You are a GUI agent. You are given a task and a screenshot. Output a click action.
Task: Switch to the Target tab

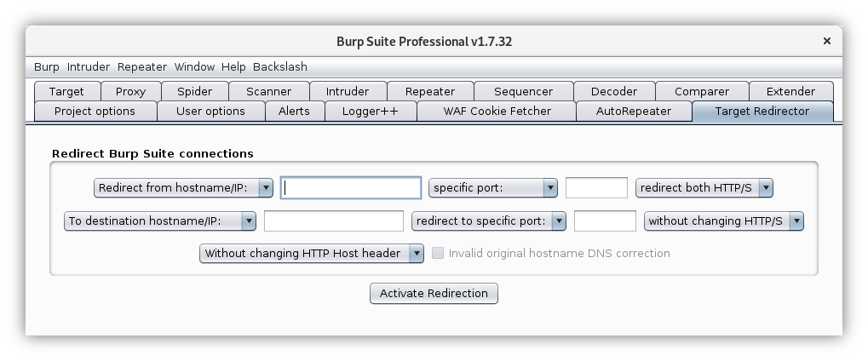[x=66, y=91]
